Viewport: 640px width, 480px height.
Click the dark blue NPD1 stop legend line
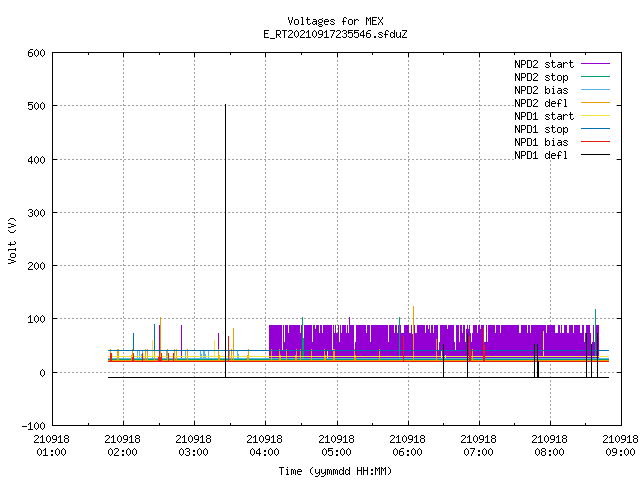[x=595, y=129]
